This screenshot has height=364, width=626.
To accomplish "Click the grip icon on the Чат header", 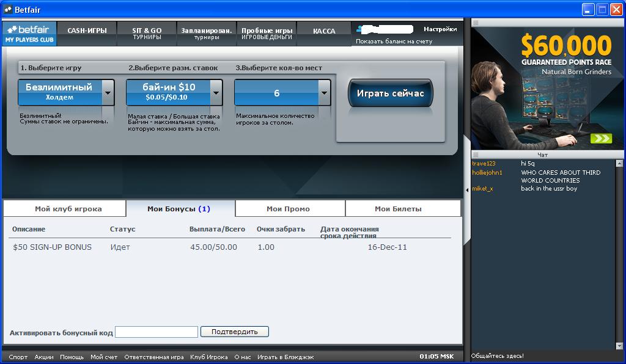I will coord(476,155).
